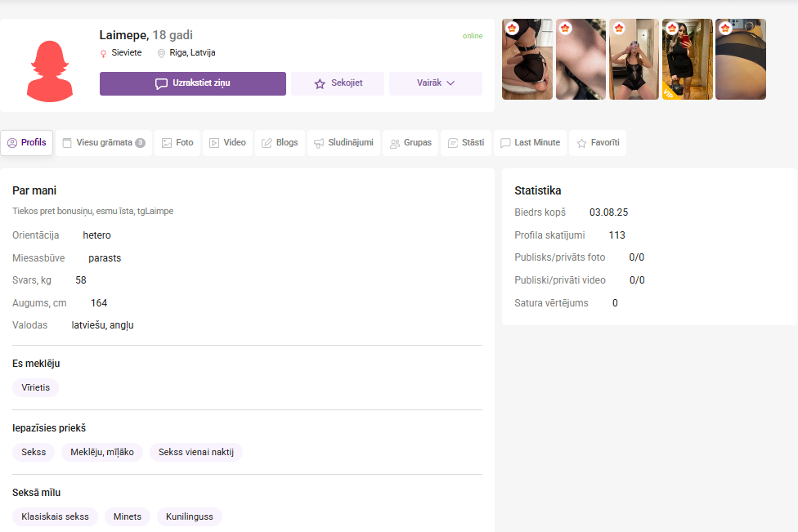Open the second blurred photo thumbnail
Image resolution: width=798 pixels, height=532 pixels.
(581, 59)
